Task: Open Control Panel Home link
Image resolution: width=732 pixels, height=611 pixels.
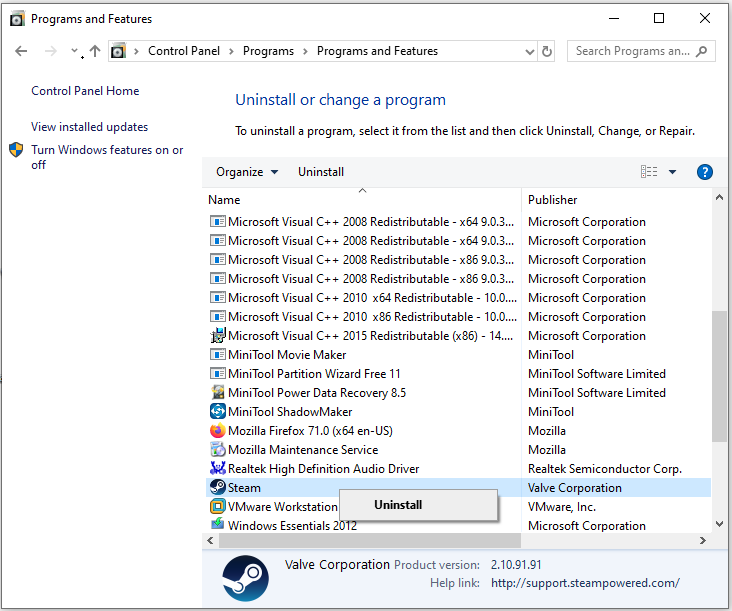Action: tap(85, 91)
